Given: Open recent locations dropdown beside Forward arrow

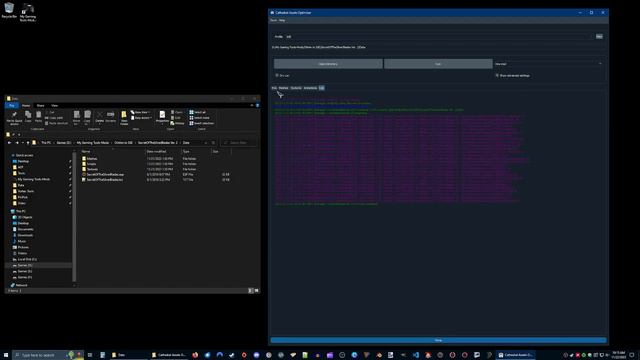Looking at the screenshot, I should pos(22,143).
